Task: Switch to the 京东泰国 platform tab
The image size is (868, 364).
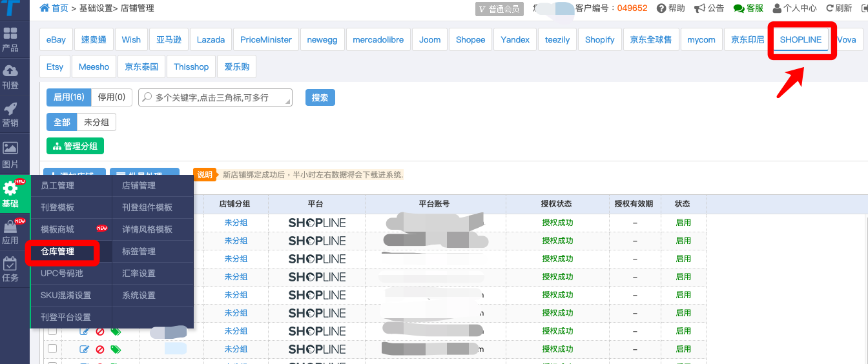Action: click(x=141, y=66)
